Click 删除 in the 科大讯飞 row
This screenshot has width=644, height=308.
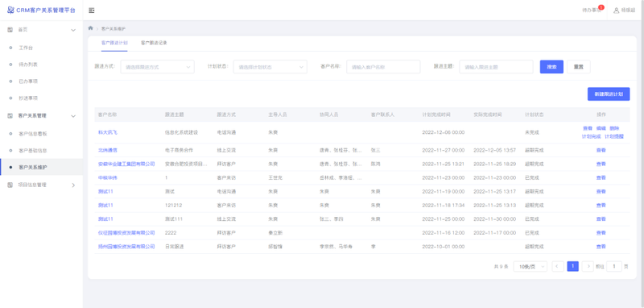pyautogui.click(x=614, y=128)
